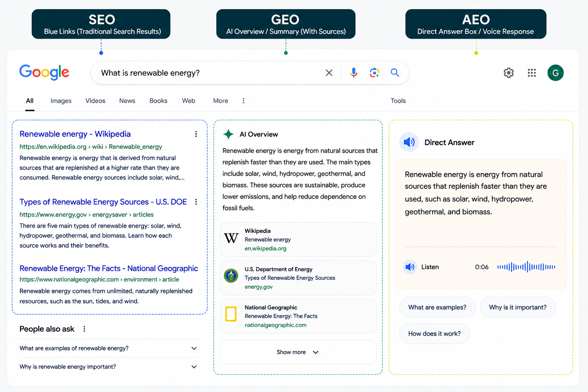Open the People also ask options menu

84,329
